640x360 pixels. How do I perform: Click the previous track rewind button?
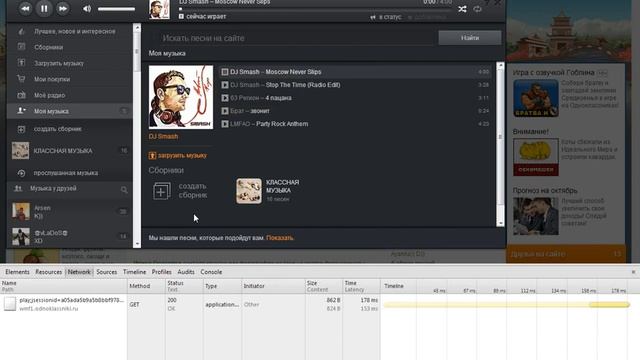[x=25, y=9]
